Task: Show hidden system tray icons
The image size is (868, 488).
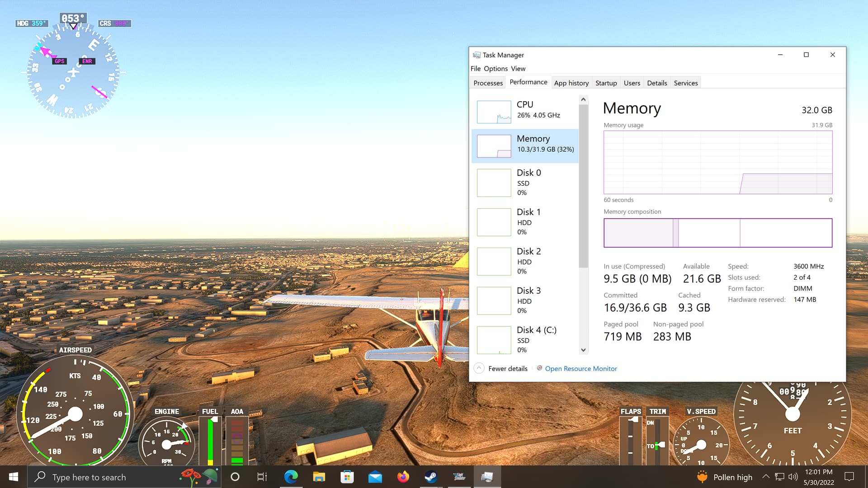Action: pyautogui.click(x=766, y=477)
